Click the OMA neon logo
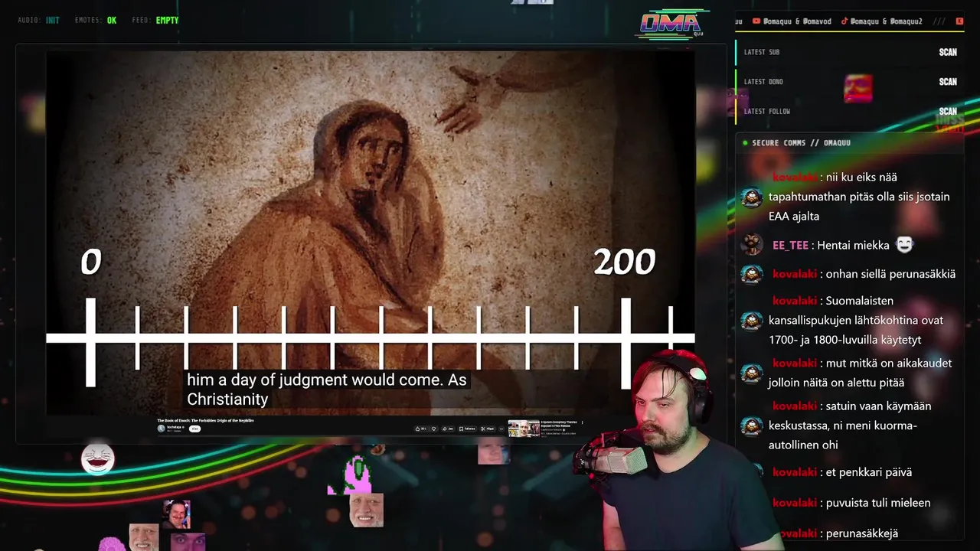Viewport: 980px width, 551px height. [x=671, y=24]
